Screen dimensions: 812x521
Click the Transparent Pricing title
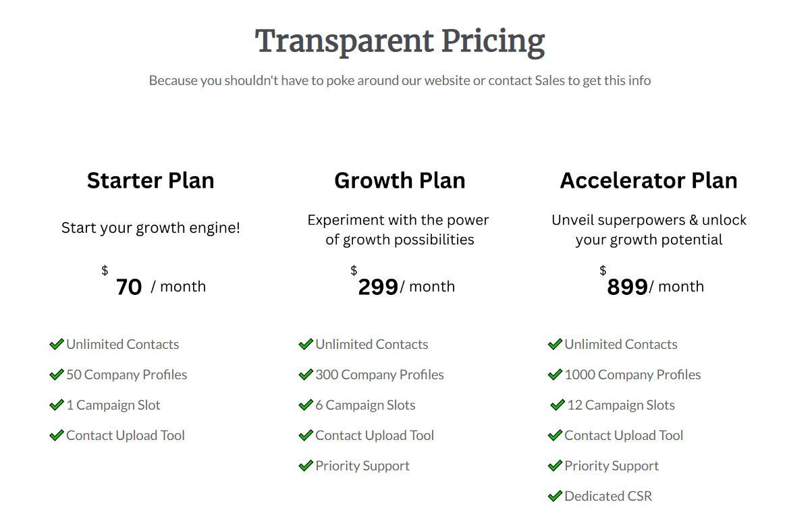[x=400, y=41]
